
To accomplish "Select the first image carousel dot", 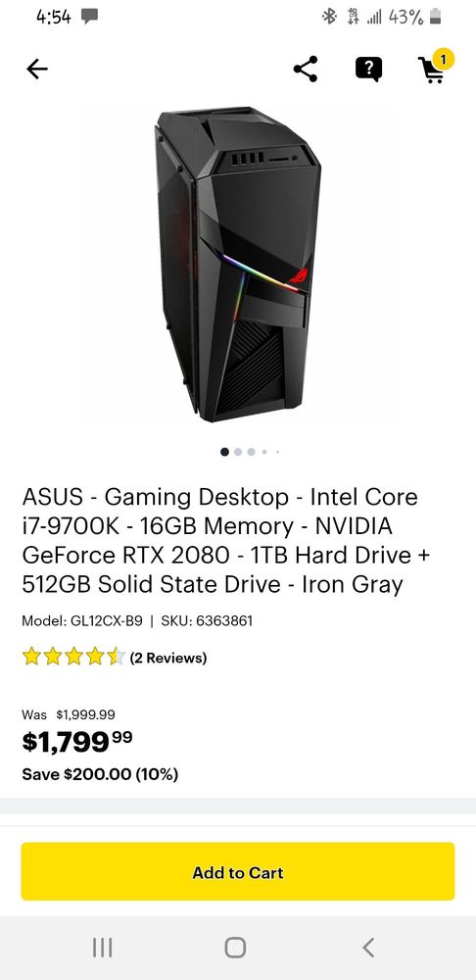I will coord(225,452).
